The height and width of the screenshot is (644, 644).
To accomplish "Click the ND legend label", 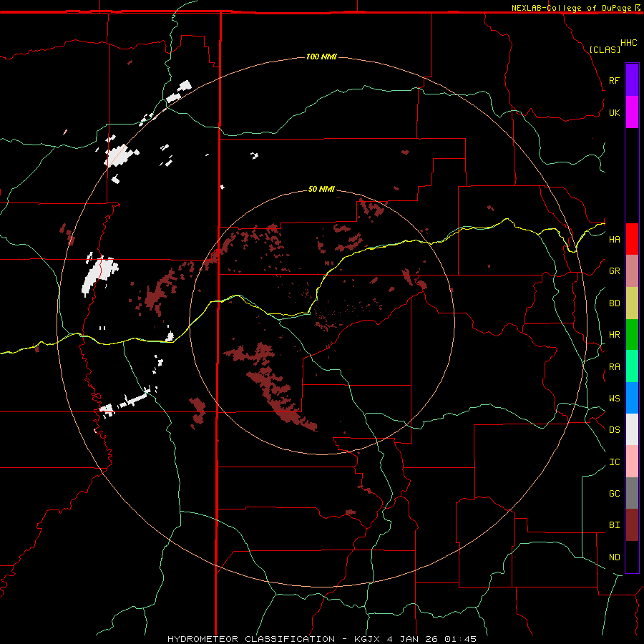I will 614,557.
